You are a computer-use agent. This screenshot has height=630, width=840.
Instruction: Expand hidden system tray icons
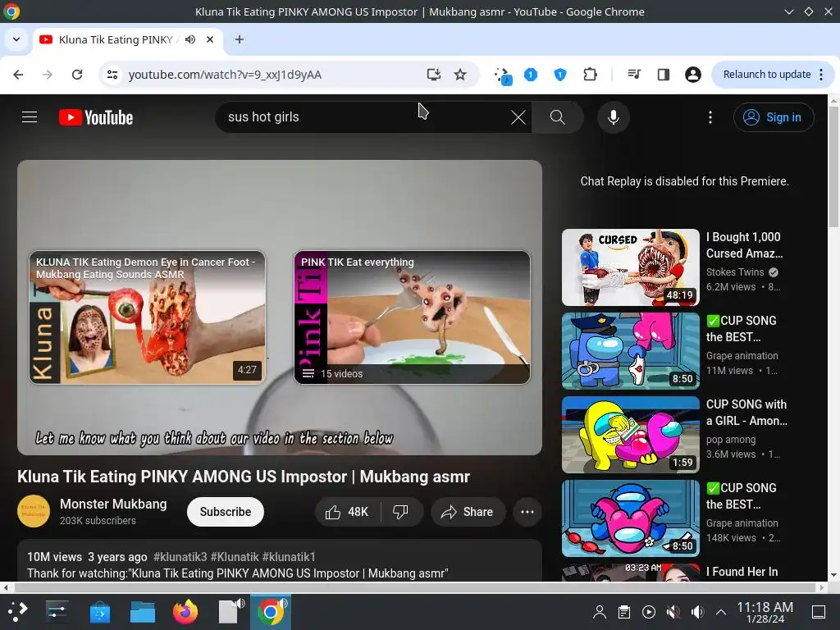[x=721, y=612]
